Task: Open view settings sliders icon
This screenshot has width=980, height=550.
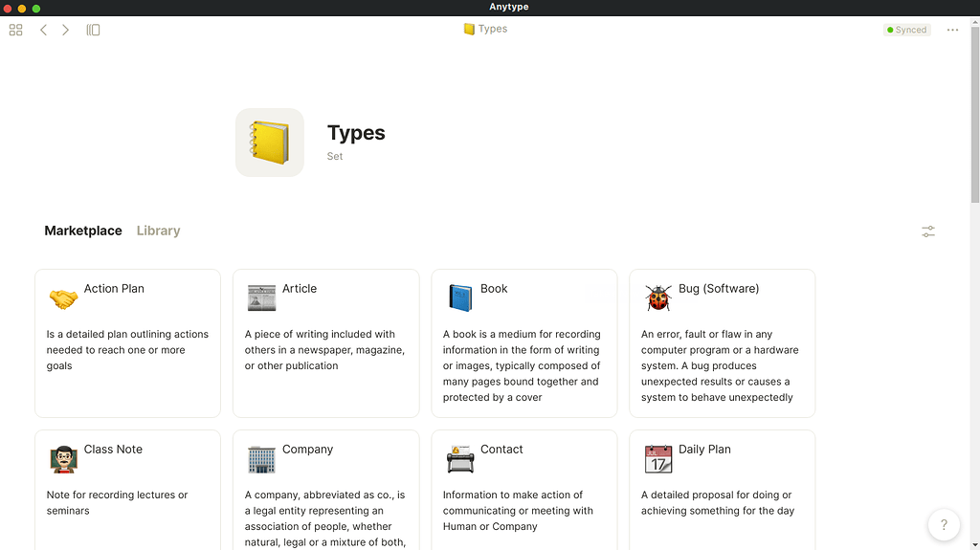Action: [927, 231]
